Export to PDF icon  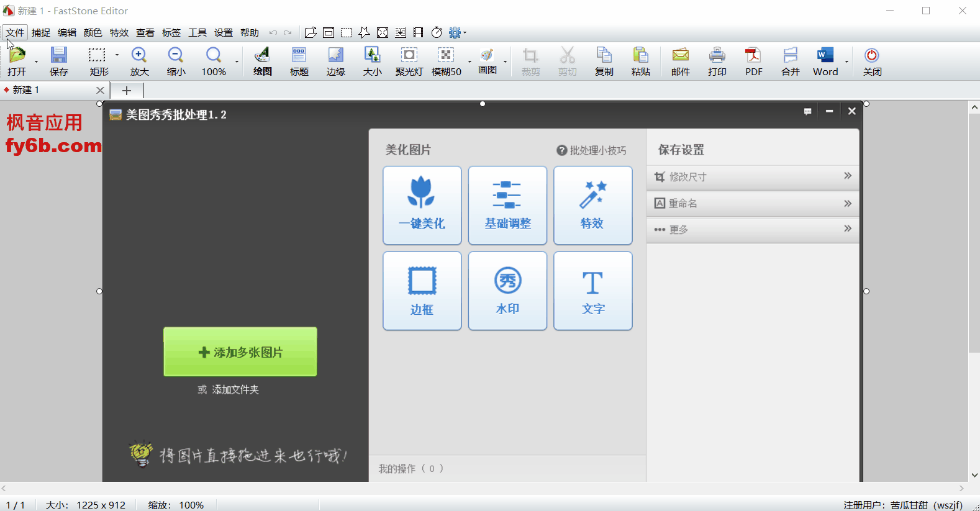pyautogui.click(x=753, y=61)
